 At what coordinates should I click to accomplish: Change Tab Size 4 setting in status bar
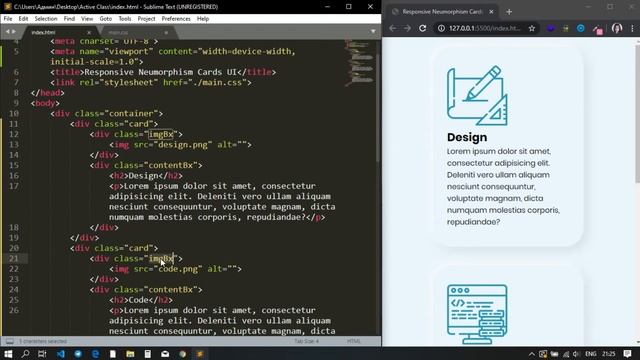point(307,341)
